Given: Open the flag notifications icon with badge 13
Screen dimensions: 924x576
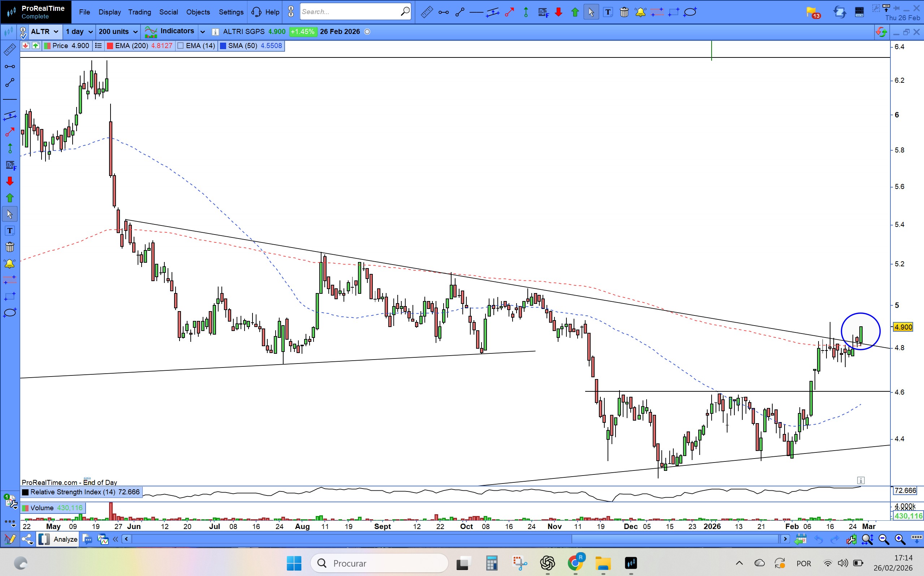Looking at the screenshot, I should pos(812,12).
